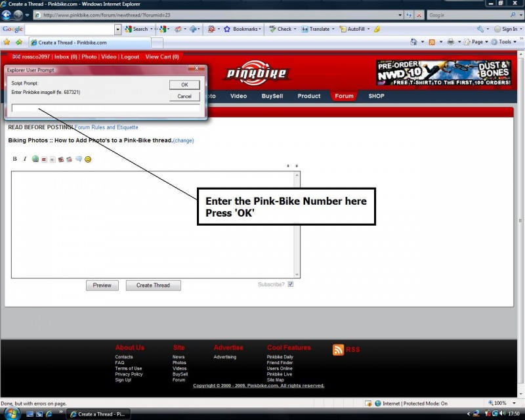The image size is (525, 420).
Task: Click the NWD 10 pre-order banner ad
Action: tap(444, 73)
